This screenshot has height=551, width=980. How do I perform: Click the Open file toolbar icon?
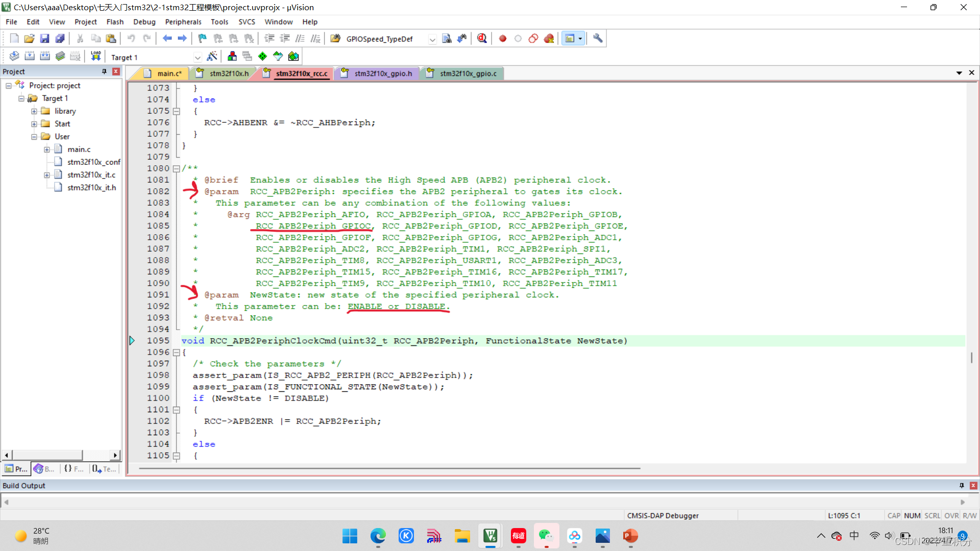point(29,39)
